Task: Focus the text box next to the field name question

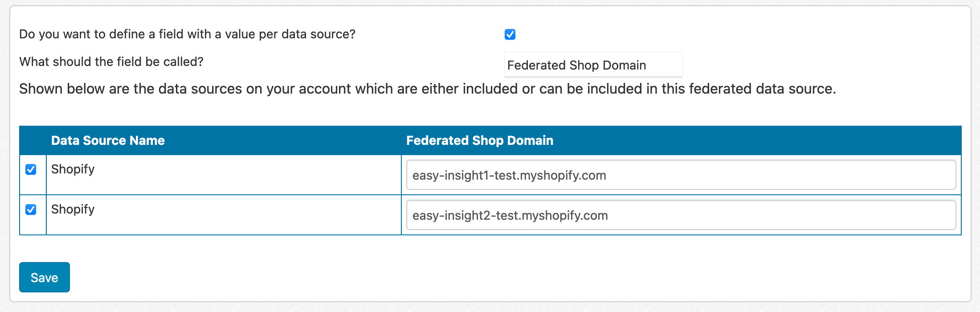Action: point(593,65)
